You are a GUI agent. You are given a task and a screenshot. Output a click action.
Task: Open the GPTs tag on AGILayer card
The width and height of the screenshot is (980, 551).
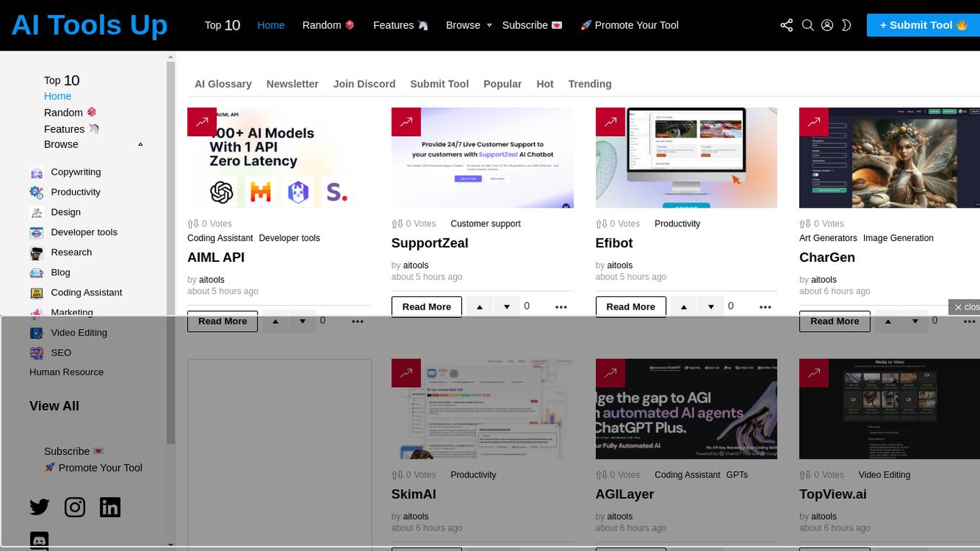[736, 475]
